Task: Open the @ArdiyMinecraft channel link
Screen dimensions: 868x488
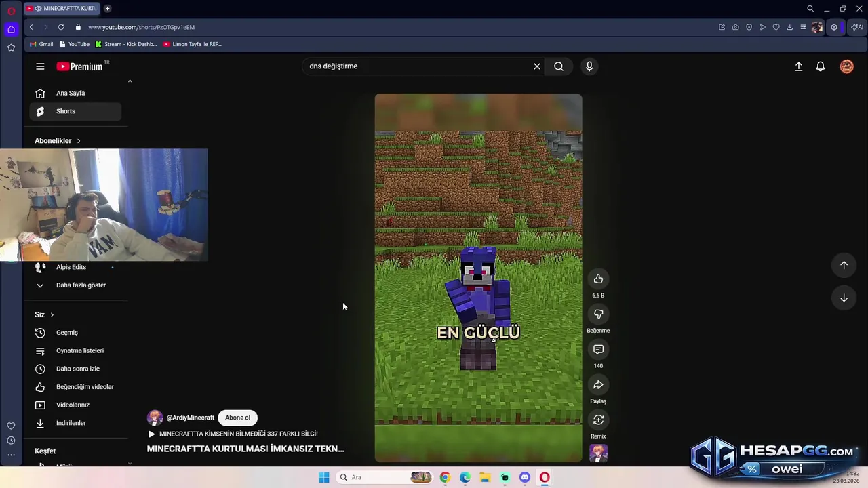Action: tap(190, 418)
